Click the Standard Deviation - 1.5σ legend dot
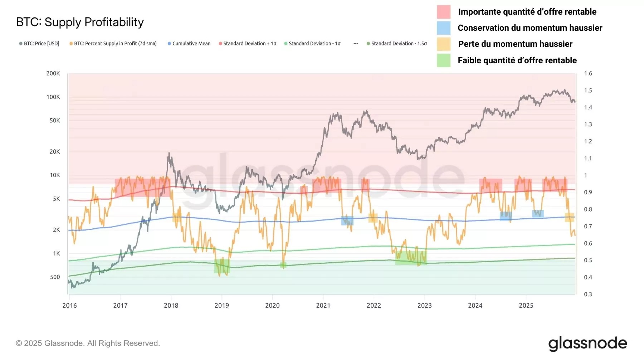The image size is (644, 362). pos(368,44)
